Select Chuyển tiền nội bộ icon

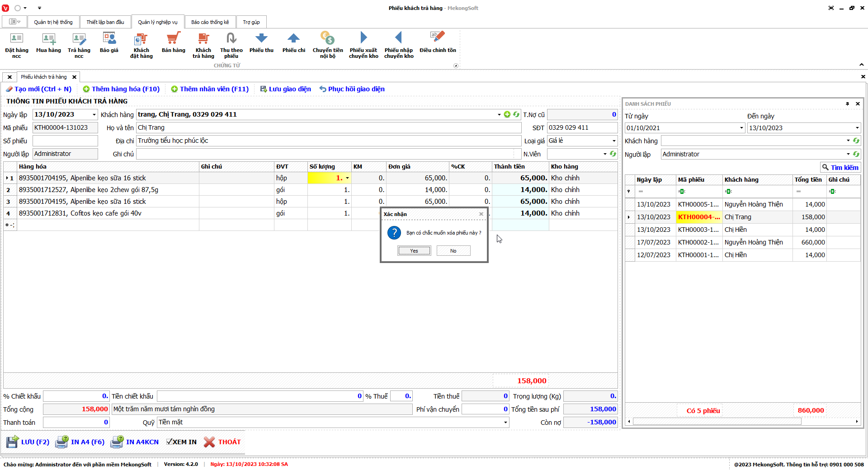[x=327, y=39]
